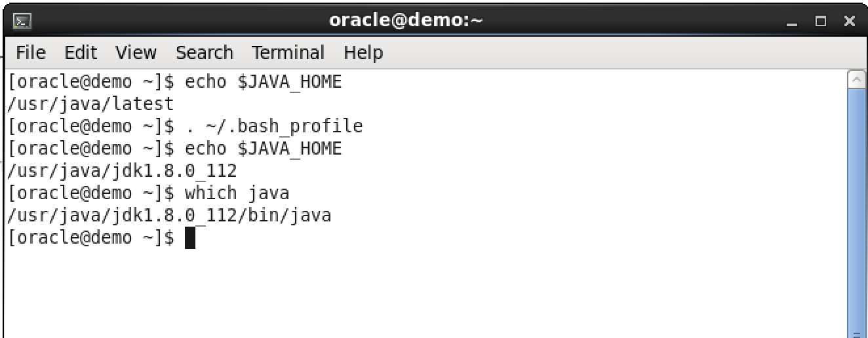This screenshot has width=868, height=338.
Task: Click the first 'echo $JAVA_HOME' command
Action: click(x=263, y=83)
